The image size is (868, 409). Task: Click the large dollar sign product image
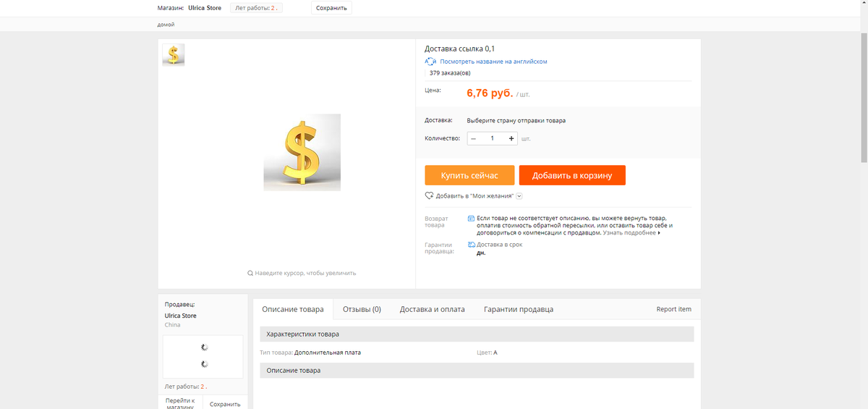pyautogui.click(x=302, y=152)
